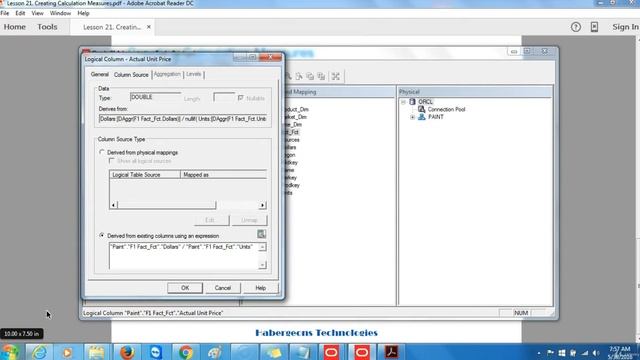
Task: Close the Lesson 21 document tab
Action: coord(149,27)
